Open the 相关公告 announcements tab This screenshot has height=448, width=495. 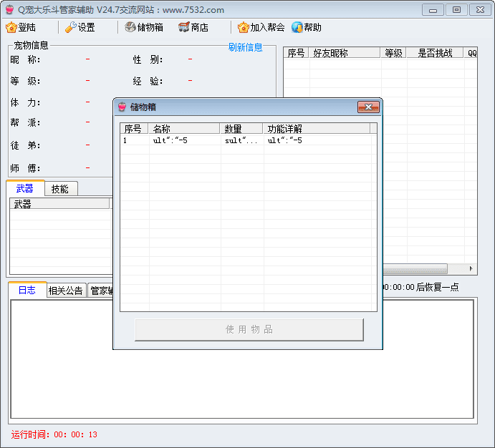click(x=66, y=291)
